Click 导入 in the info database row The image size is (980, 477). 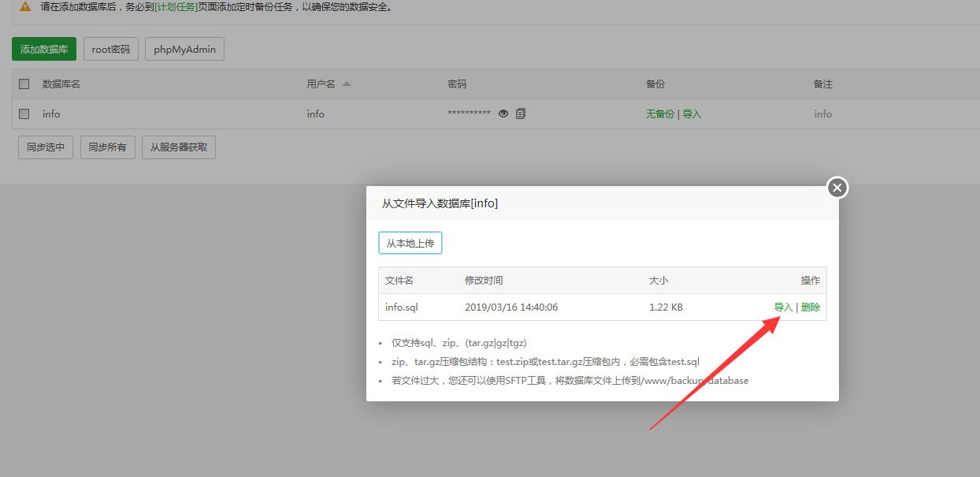pos(692,114)
